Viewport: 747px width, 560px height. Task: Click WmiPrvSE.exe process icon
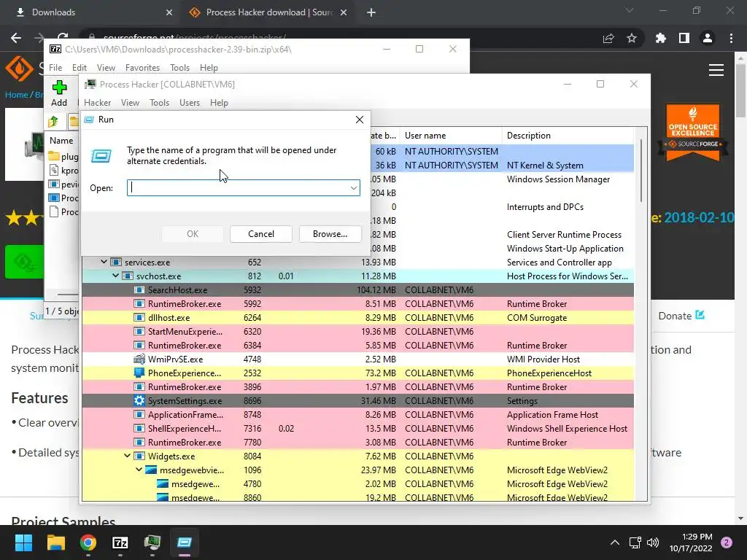click(139, 359)
